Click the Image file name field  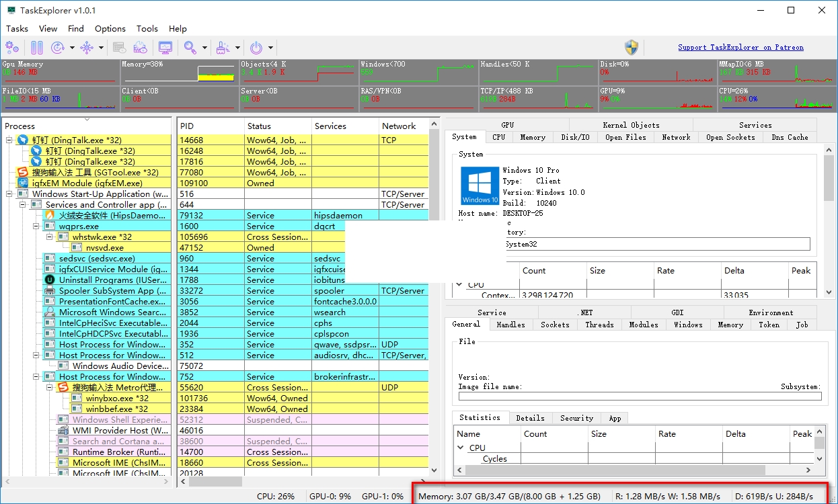coord(639,396)
